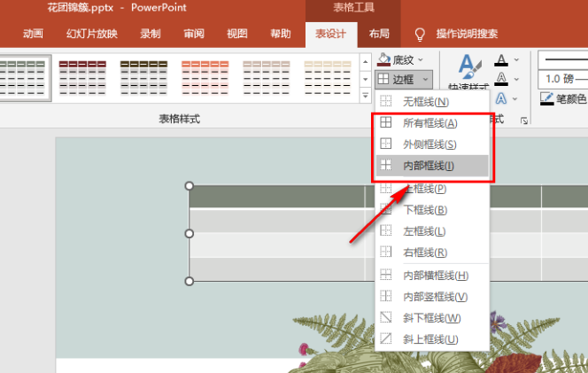Click the 操作说明搜索 search box
Image resolution: width=588 pixels, height=373 pixels.
click(467, 34)
